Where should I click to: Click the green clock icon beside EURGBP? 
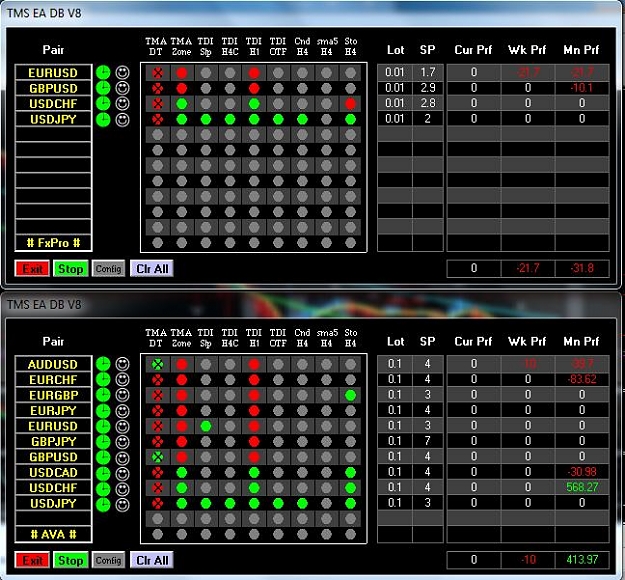tap(103, 395)
